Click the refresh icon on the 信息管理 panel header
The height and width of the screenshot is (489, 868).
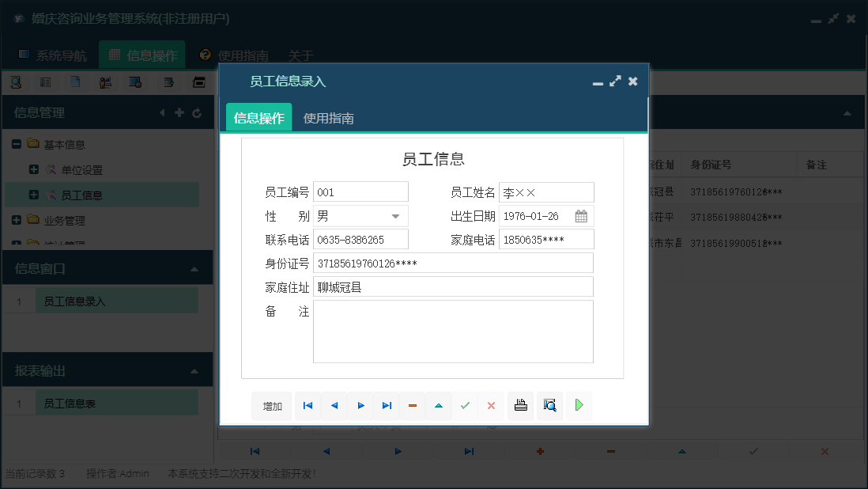pos(197,112)
